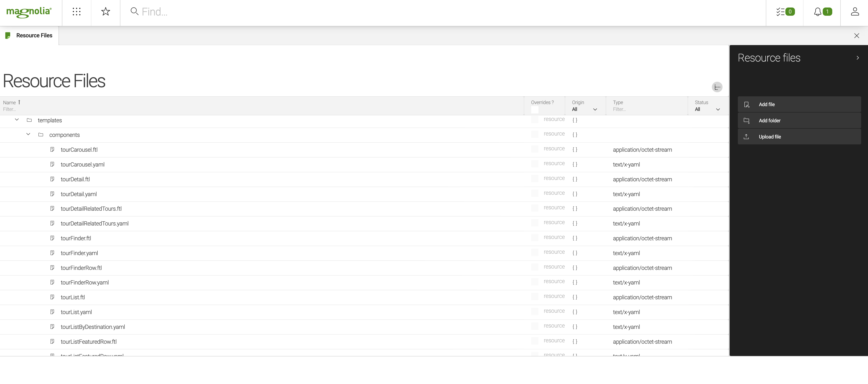Toggle overrides checkbox for tourFinder.ftl

[x=535, y=238]
